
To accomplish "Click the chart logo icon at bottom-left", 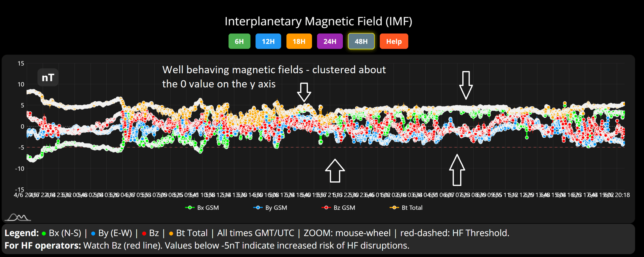I will 18,217.
